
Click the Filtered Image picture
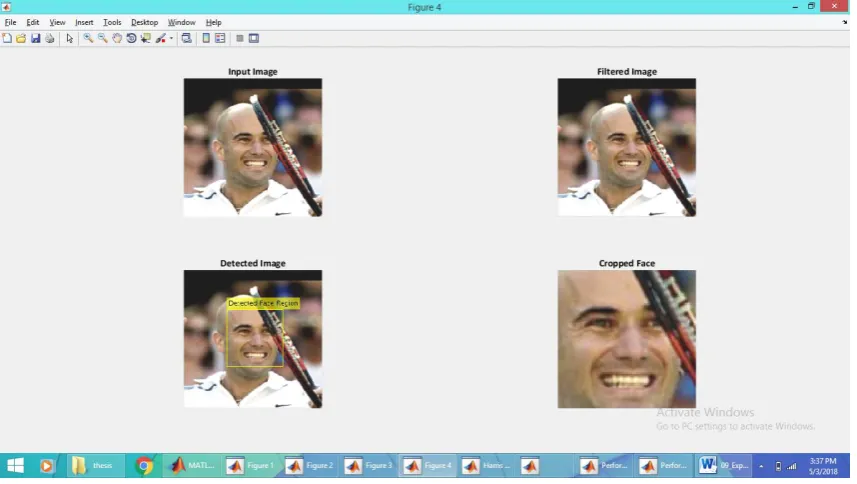pos(626,147)
